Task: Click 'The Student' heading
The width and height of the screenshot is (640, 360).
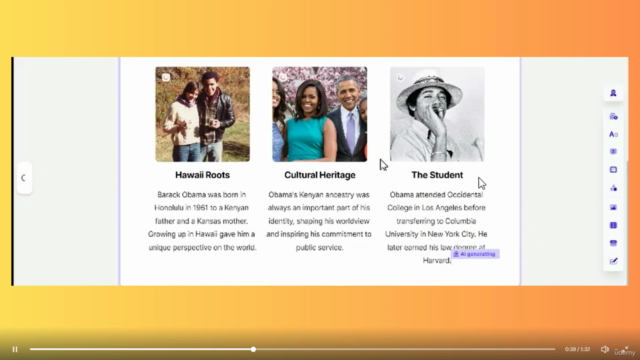Action: tap(437, 175)
